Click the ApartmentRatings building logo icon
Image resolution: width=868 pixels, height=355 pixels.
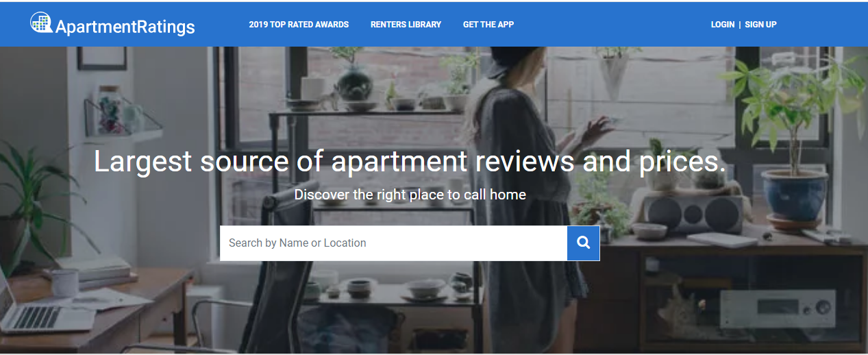click(42, 23)
